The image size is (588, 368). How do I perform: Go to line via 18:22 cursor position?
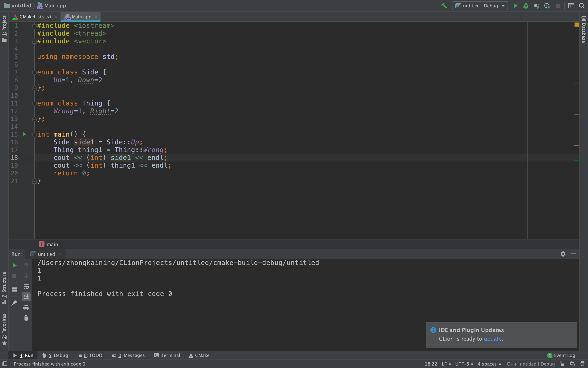click(431, 364)
